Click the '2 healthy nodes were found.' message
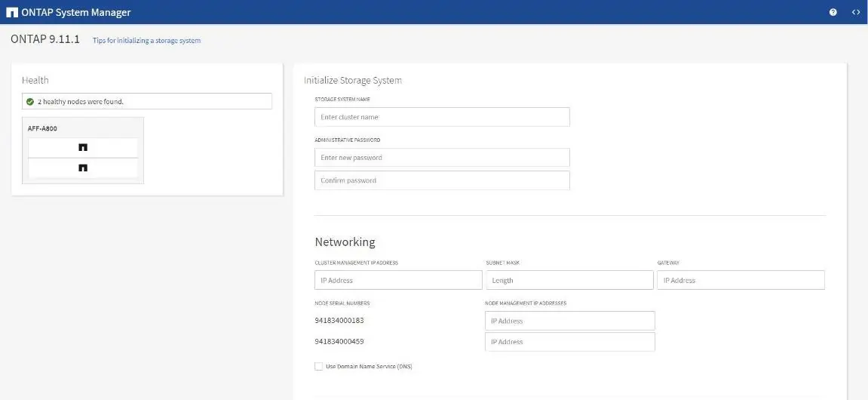This screenshot has height=400, width=868. [80, 101]
